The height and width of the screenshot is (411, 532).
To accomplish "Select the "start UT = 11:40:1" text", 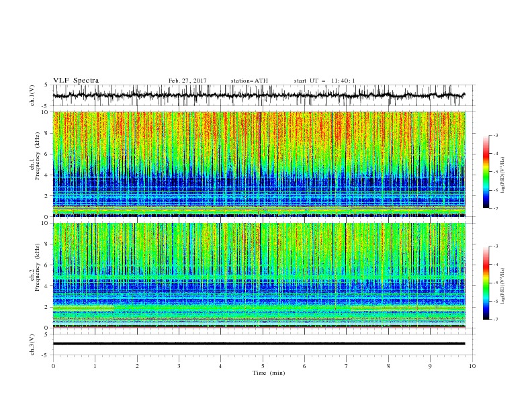I will pyautogui.click(x=324, y=81).
